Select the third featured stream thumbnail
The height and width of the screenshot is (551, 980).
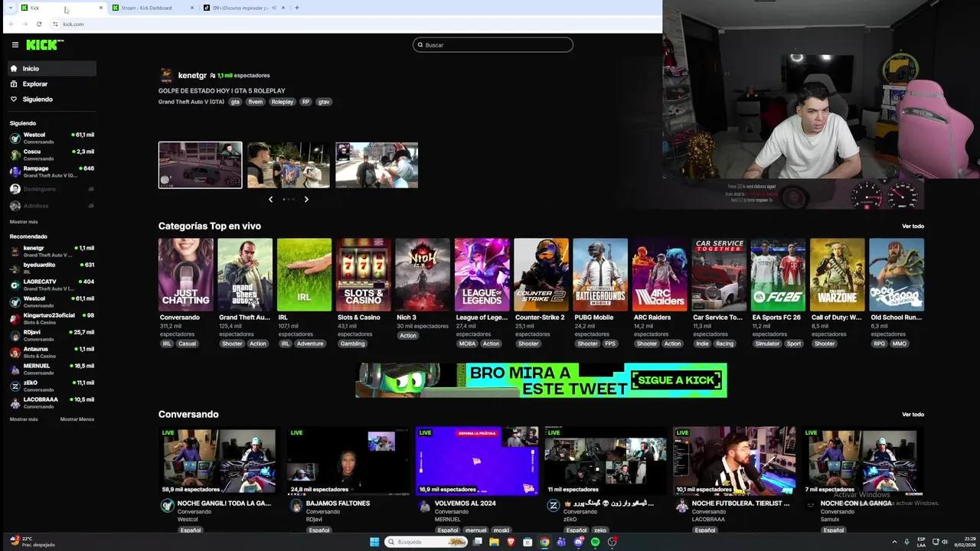377,165
